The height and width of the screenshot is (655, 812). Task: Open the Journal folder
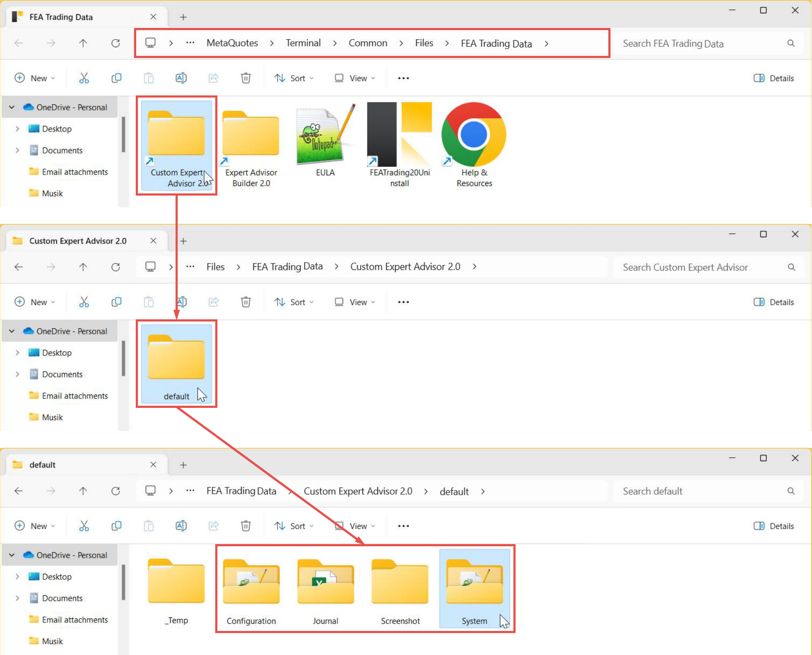(x=326, y=591)
